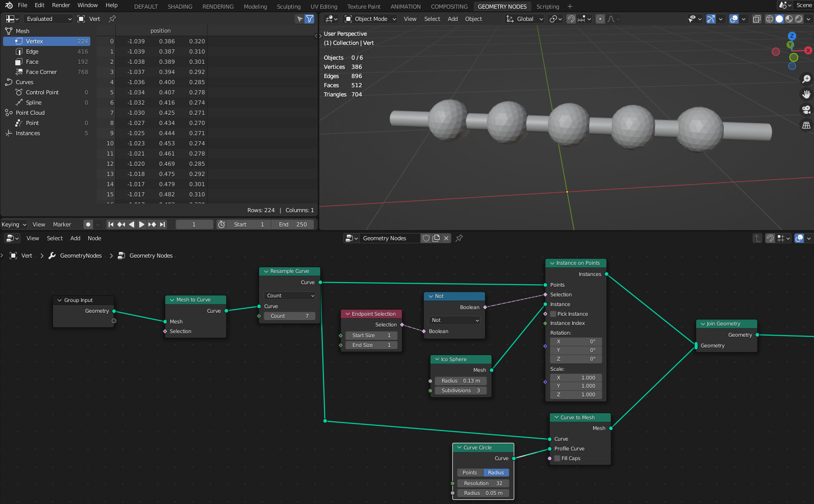Open the Object Mode dropdown
Viewport: 814px width, 504px height.
point(371,19)
